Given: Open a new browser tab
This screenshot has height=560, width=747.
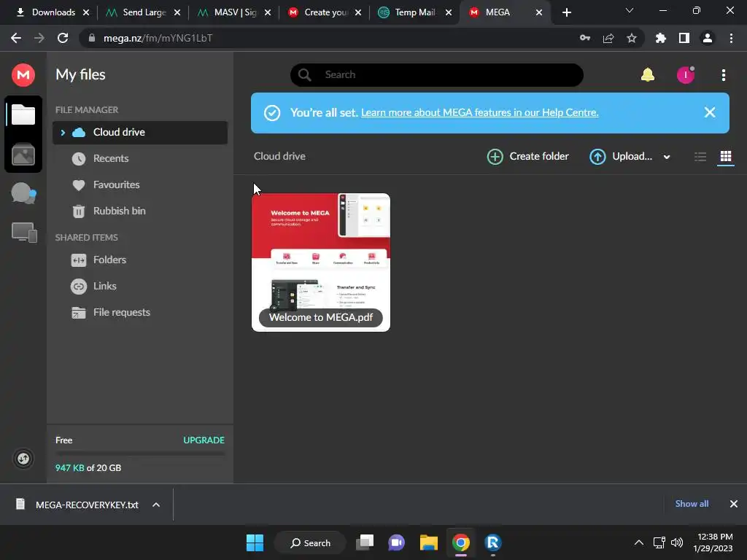Looking at the screenshot, I should 566,12.
